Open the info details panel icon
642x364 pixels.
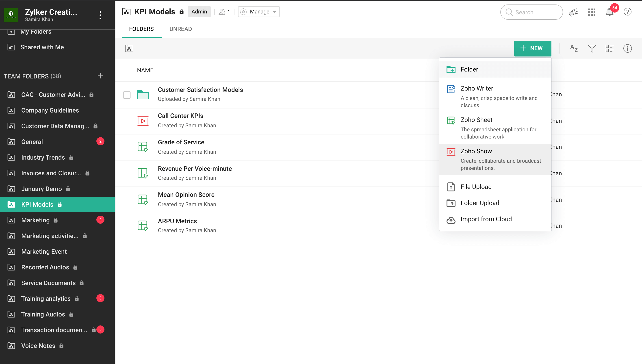pyautogui.click(x=627, y=48)
